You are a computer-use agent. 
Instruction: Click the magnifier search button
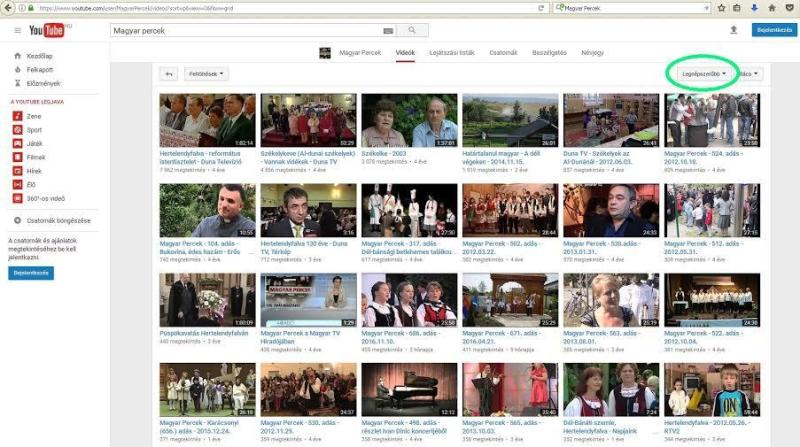(410, 31)
